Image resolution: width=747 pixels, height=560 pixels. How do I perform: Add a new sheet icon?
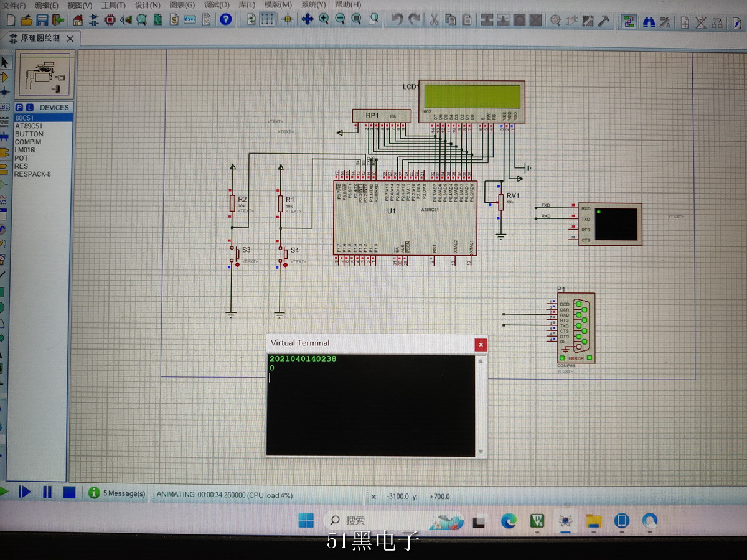click(685, 23)
